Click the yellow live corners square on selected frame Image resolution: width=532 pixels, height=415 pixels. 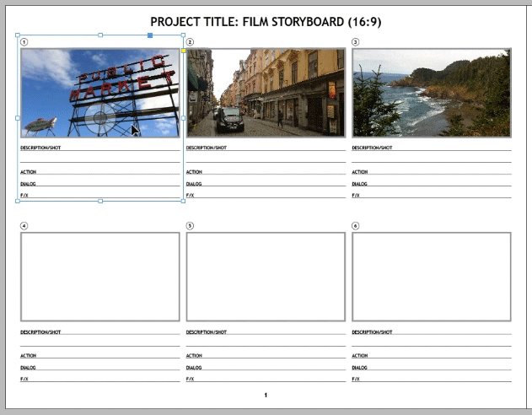[x=184, y=51]
